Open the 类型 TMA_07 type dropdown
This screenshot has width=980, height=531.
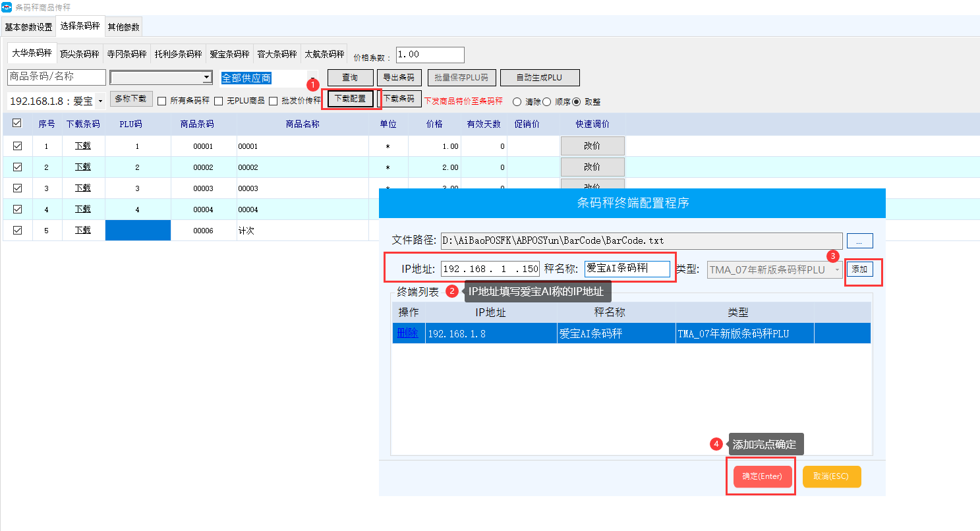(837, 269)
